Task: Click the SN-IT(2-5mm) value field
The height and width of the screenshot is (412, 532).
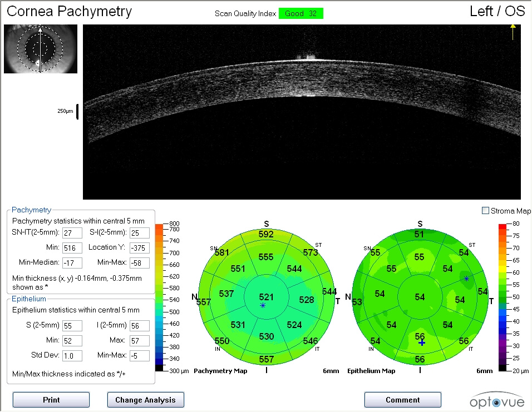Action: [x=72, y=233]
